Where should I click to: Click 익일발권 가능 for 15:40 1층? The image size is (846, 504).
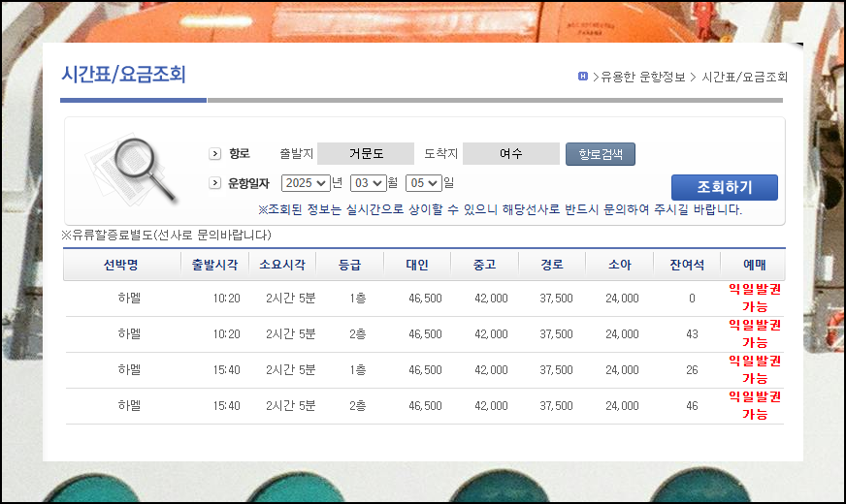coord(754,370)
